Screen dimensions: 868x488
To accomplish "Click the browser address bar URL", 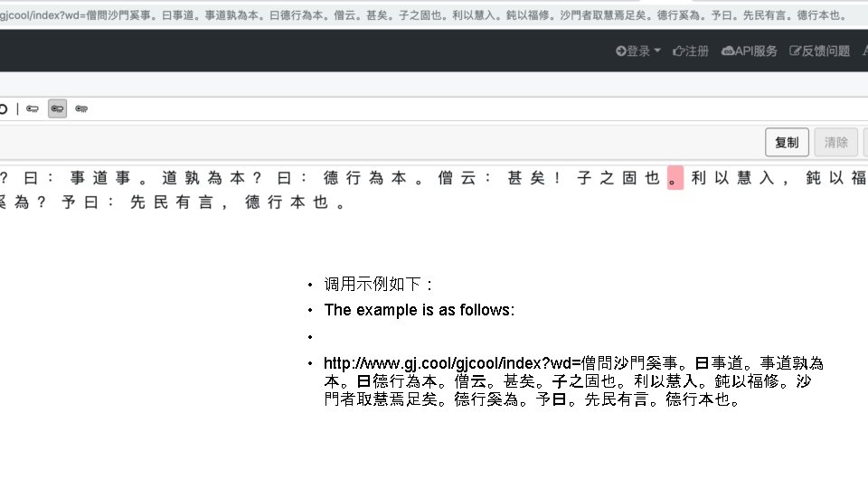I will pos(423,15).
